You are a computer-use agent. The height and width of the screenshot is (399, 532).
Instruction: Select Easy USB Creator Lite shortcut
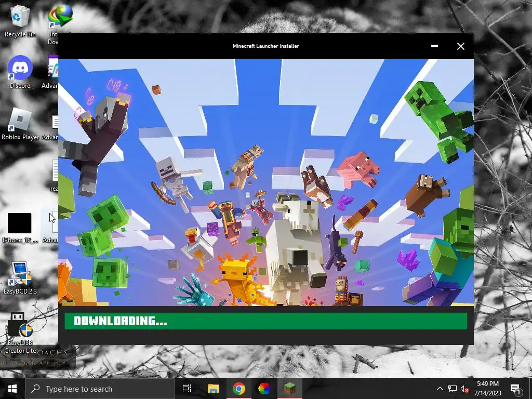click(20, 333)
